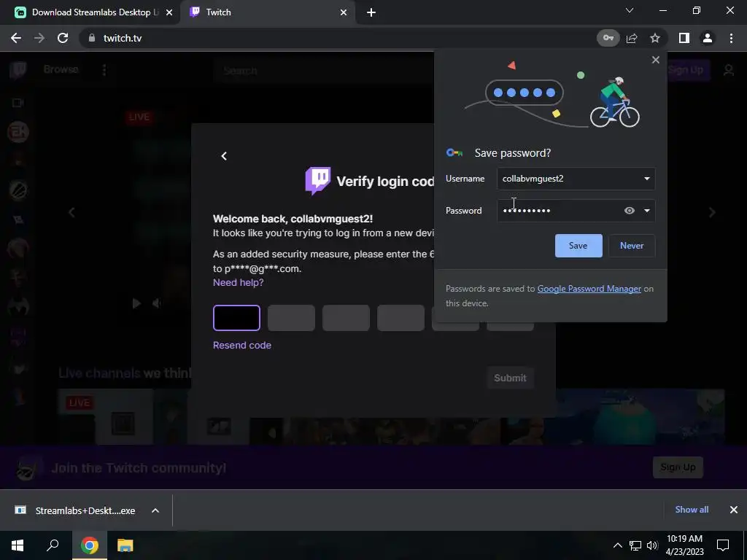Toggle the Chrome side panel icon

pos(684,38)
